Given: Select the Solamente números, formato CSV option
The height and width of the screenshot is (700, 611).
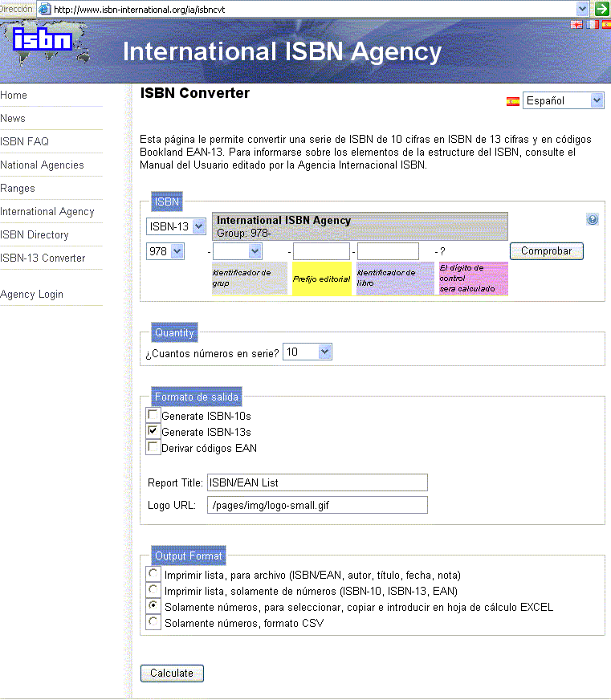Looking at the screenshot, I should pyautogui.click(x=153, y=622).
